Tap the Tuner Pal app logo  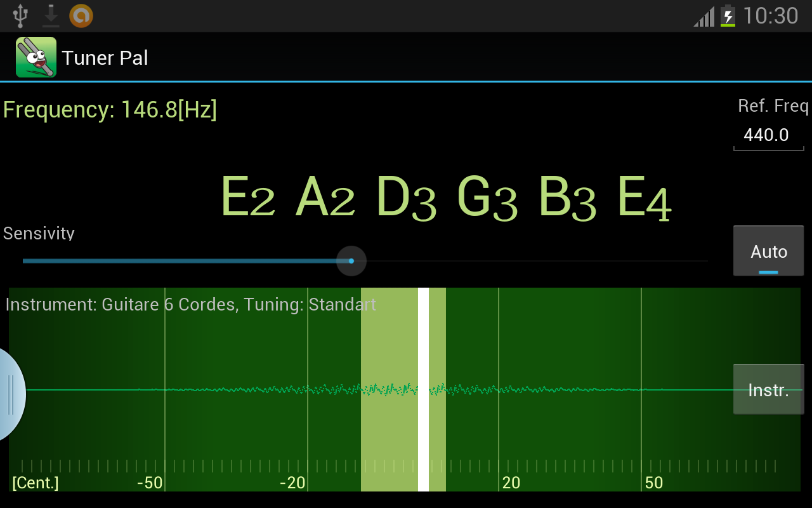[x=36, y=57]
